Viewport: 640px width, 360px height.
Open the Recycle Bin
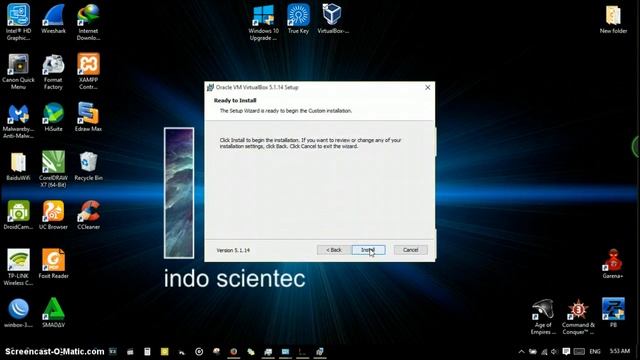[x=88, y=167]
